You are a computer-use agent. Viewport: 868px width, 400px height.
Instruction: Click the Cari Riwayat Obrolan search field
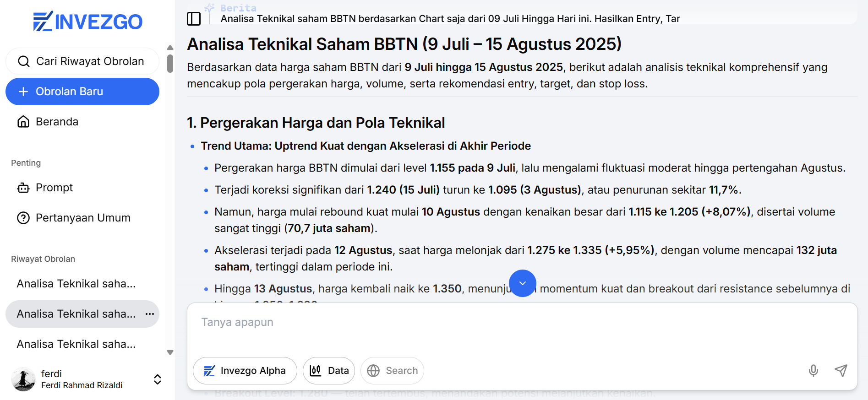pos(82,61)
